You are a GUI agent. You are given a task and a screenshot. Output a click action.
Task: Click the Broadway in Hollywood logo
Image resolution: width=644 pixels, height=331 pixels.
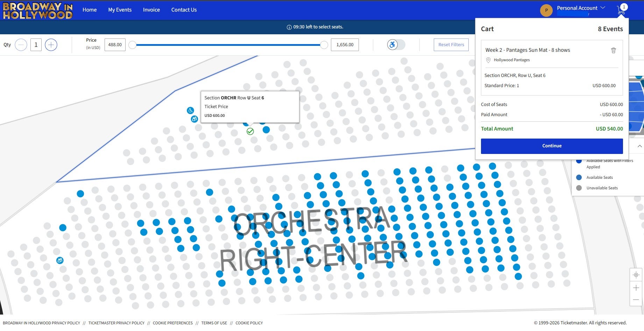tap(38, 10)
